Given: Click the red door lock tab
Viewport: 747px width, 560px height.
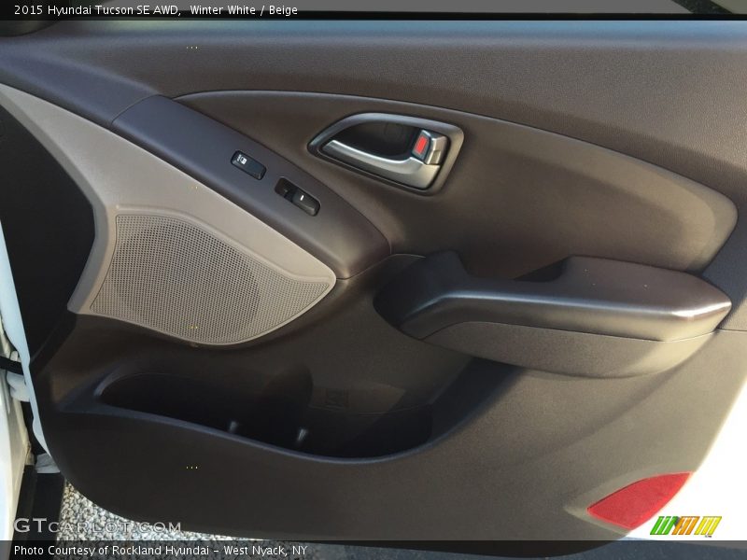Looking at the screenshot, I should click(423, 146).
